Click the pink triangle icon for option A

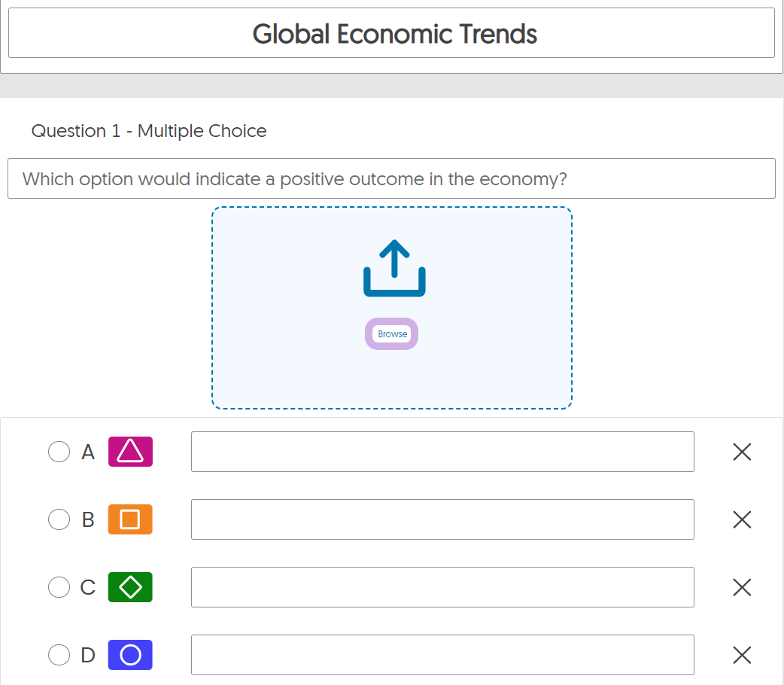coord(130,452)
